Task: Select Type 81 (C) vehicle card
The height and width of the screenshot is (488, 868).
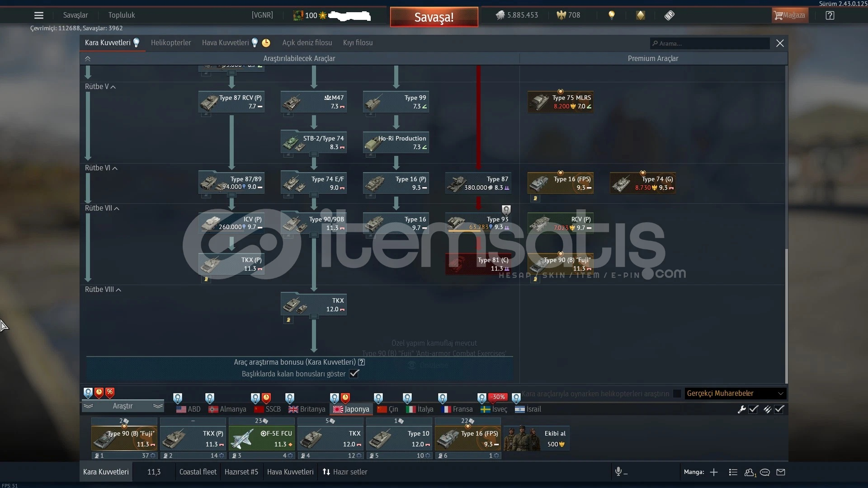Action: click(x=478, y=264)
